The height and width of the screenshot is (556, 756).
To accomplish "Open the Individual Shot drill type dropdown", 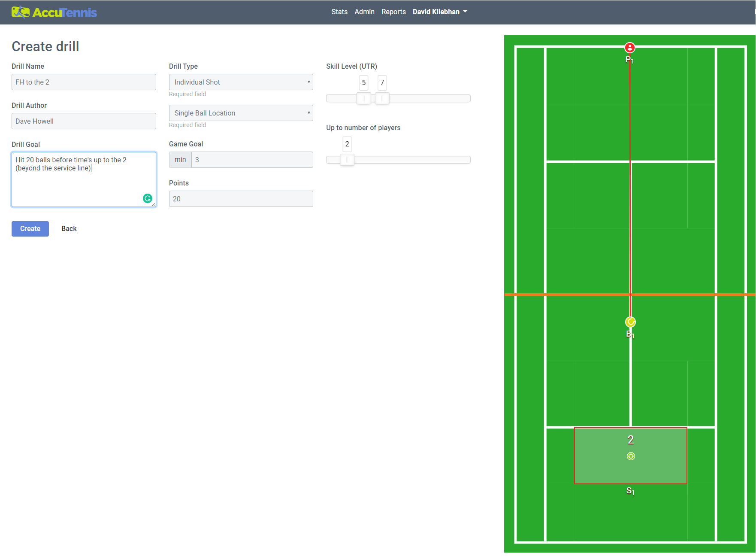I will point(241,82).
